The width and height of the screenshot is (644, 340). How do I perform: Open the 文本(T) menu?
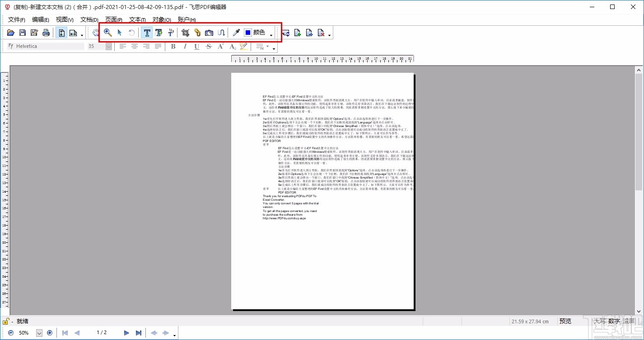pos(137,19)
